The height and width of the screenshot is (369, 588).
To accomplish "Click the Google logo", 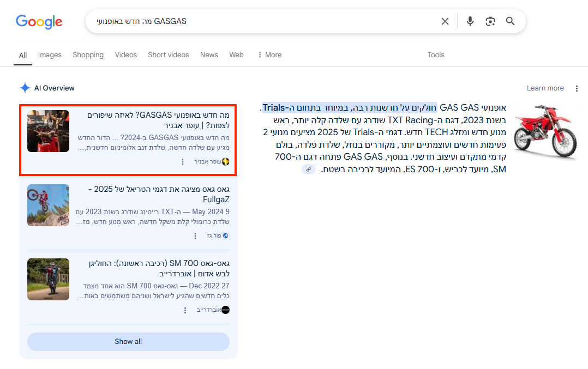I will [x=39, y=22].
